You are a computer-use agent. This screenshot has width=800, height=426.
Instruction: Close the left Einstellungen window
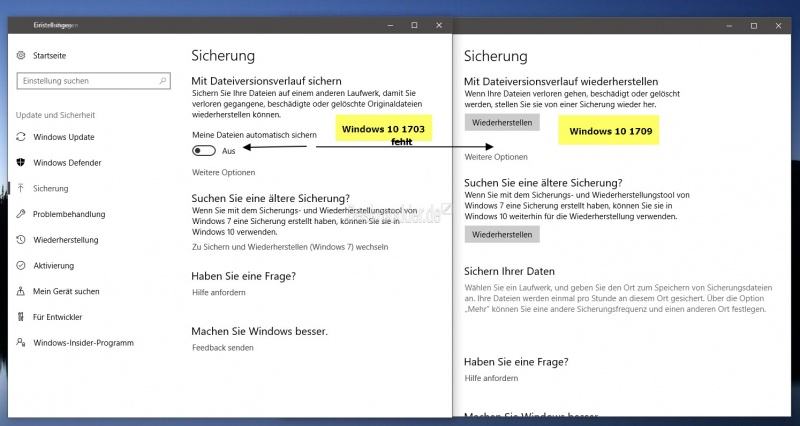[439, 25]
